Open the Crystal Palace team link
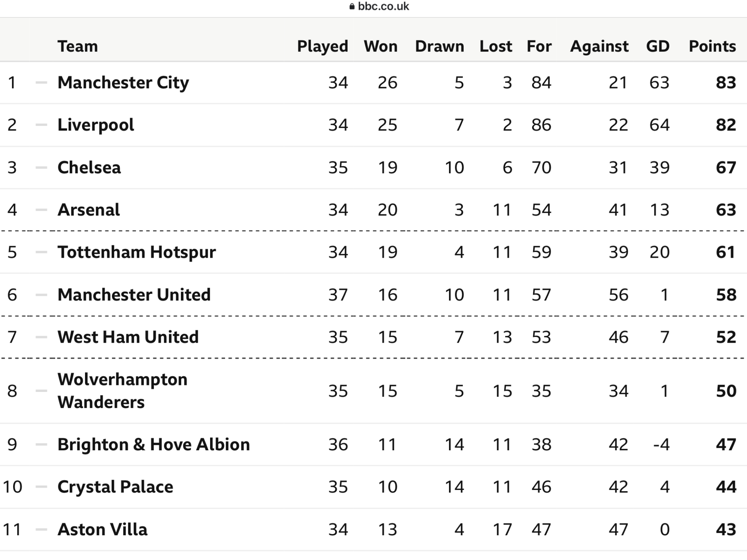Viewport: 747px width, 560px height. pos(115,487)
